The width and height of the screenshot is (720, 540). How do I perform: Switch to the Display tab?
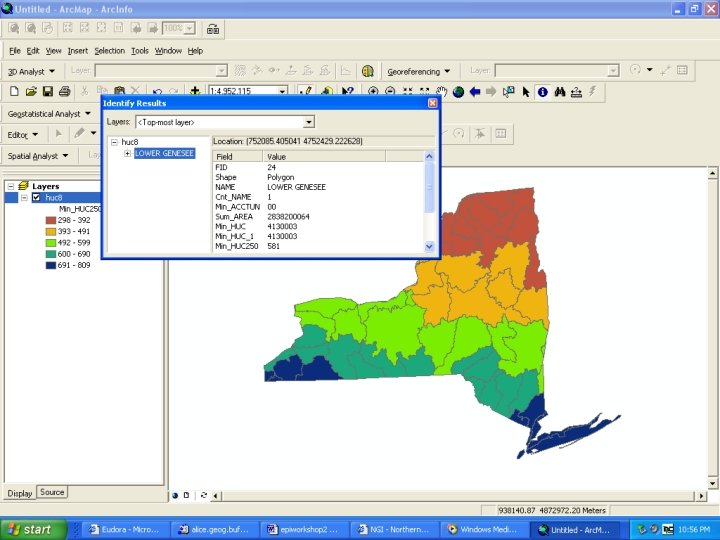20,493
